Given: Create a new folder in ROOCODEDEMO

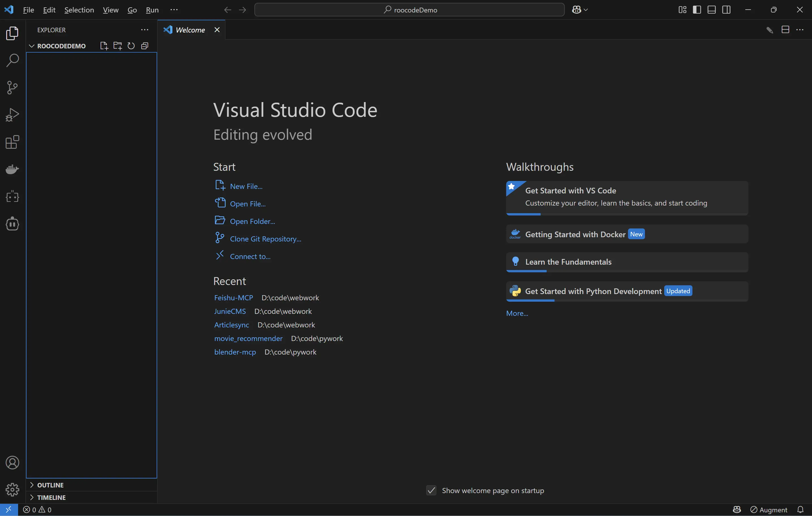Looking at the screenshot, I should [118, 46].
